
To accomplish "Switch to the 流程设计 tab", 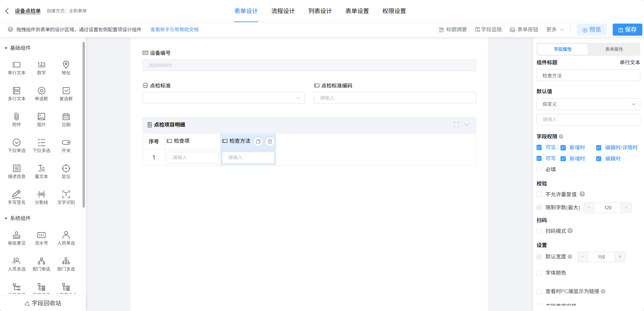I will 283,11.
